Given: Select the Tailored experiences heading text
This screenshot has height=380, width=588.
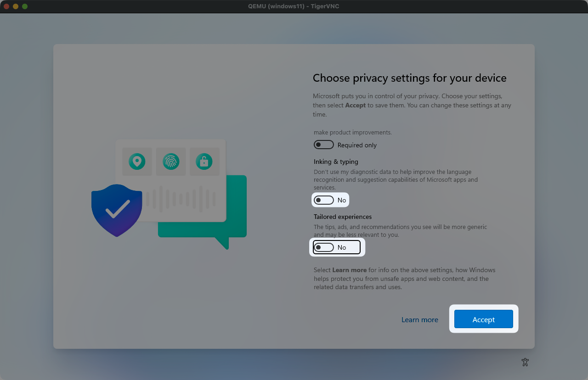Looking at the screenshot, I should click(x=343, y=217).
